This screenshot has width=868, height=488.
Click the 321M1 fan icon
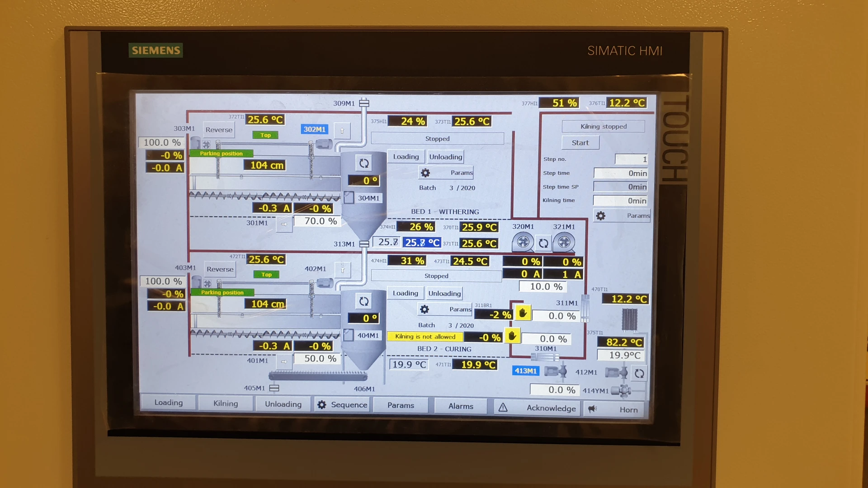coord(564,242)
